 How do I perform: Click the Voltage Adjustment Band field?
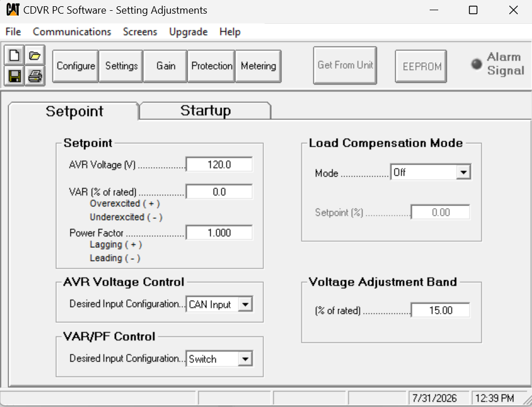440,310
